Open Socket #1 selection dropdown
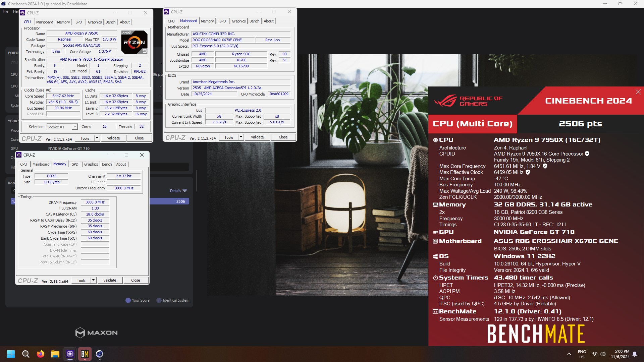Screen dimensions: 644x362 [x=62, y=127]
